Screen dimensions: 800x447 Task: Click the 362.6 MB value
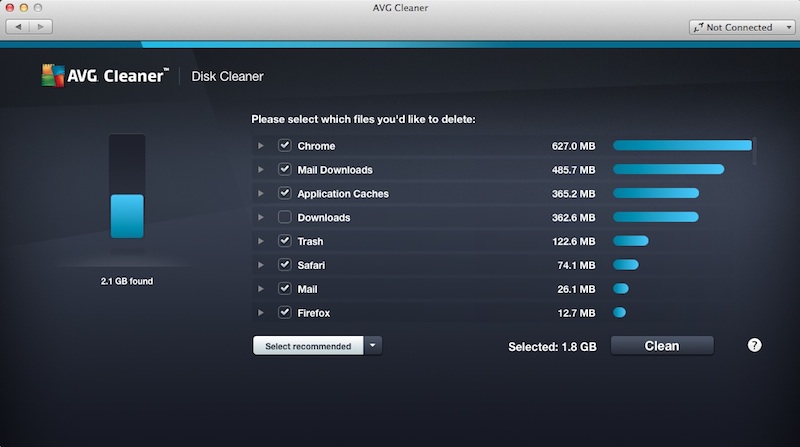tap(573, 218)
